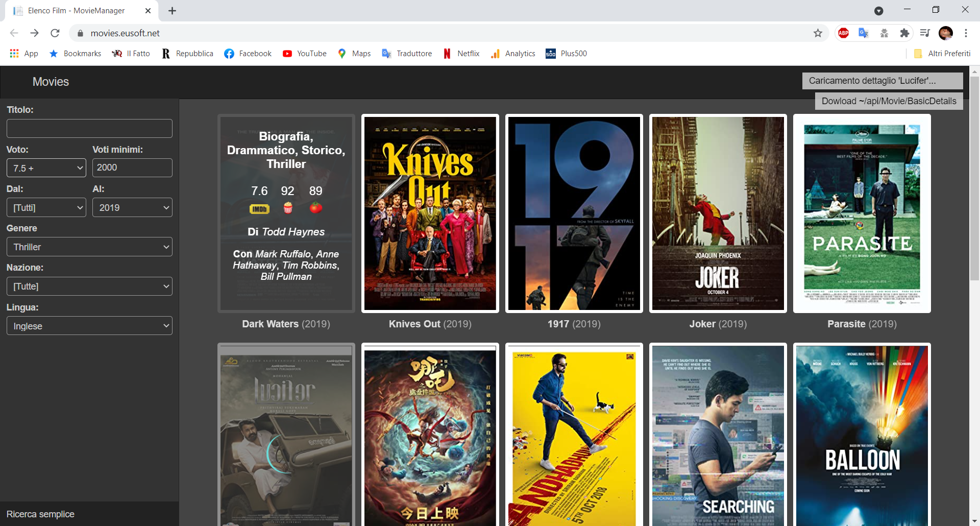The height and width of the screenshot is (526, 980).
Task: Click the browser back arrow
Action: point(14,33)
